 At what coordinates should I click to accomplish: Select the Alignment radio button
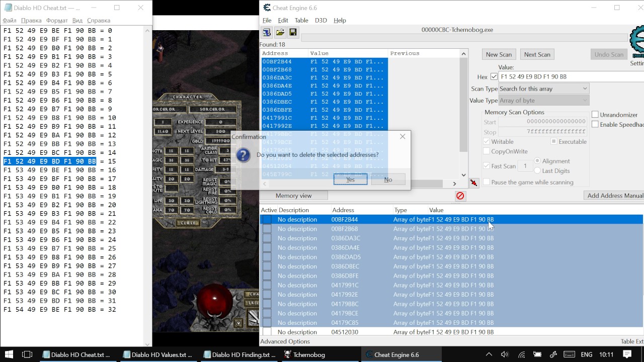(x=537, y=161)
